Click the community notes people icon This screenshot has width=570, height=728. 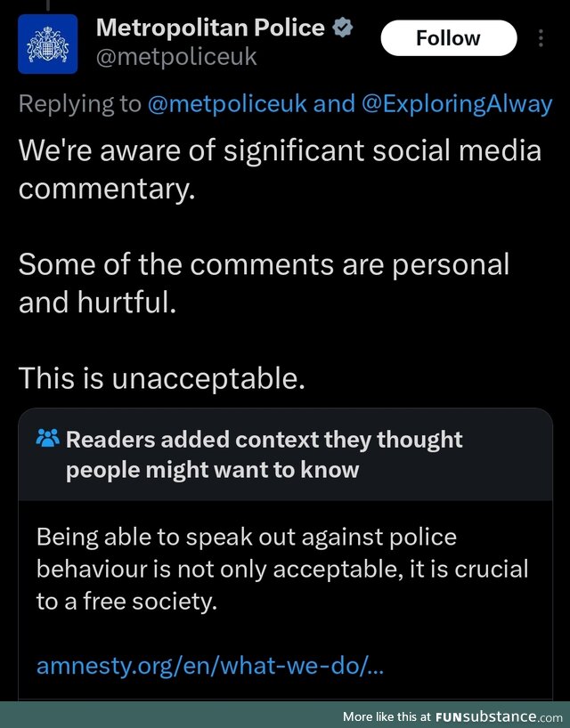(x=48, y=438)
